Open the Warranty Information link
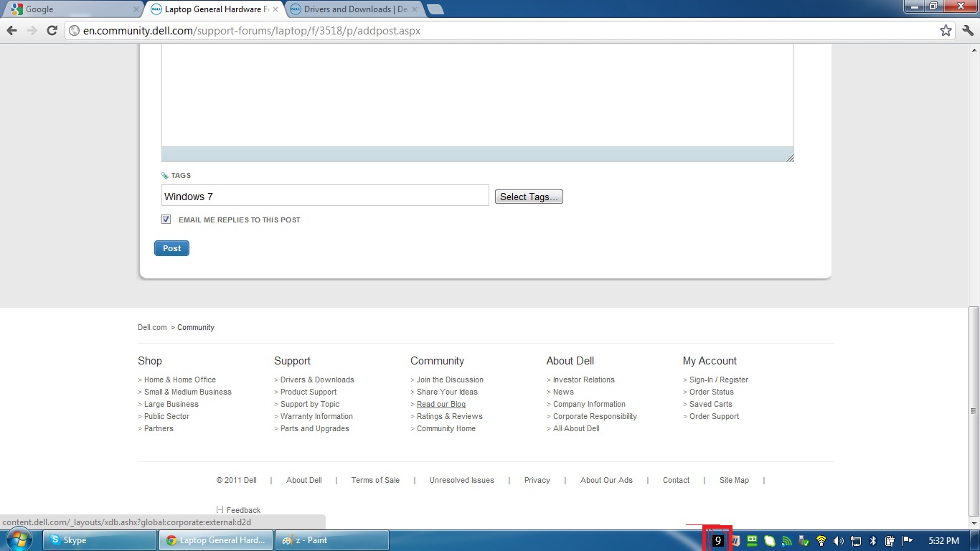This screenshot has width=980, height=551. [x=316, y=416]
